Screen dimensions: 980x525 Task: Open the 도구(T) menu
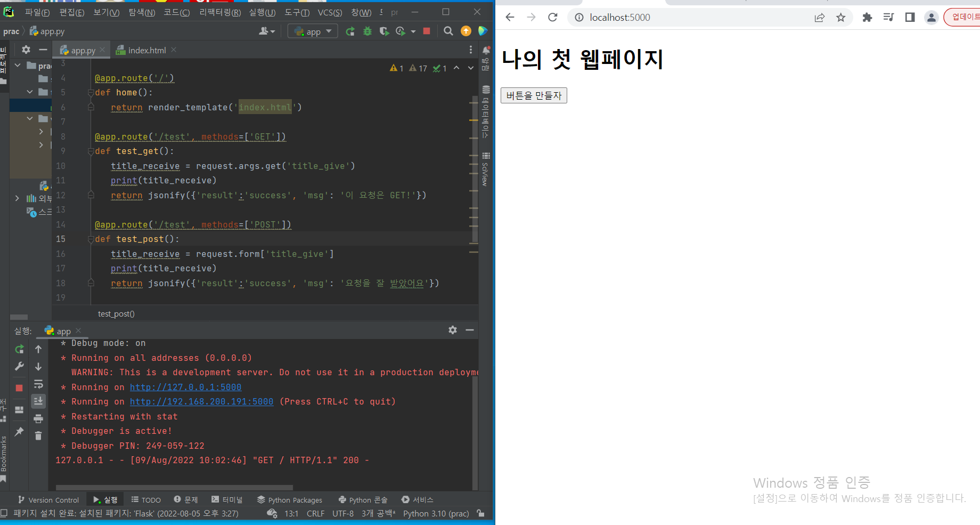pyautogui.click(x=297, y=12)
